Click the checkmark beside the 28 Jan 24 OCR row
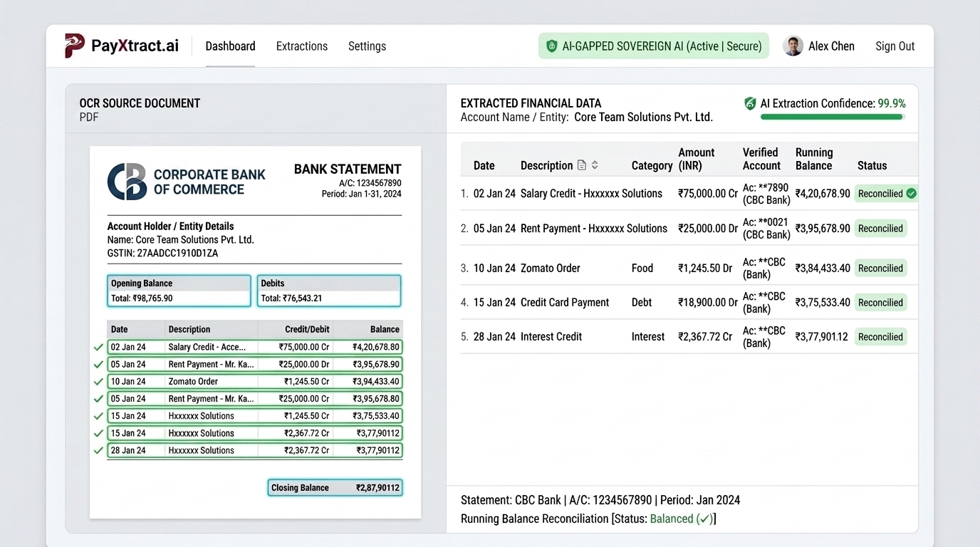The width and height of the screenshot is (980, 547). [x=98, y=450]
